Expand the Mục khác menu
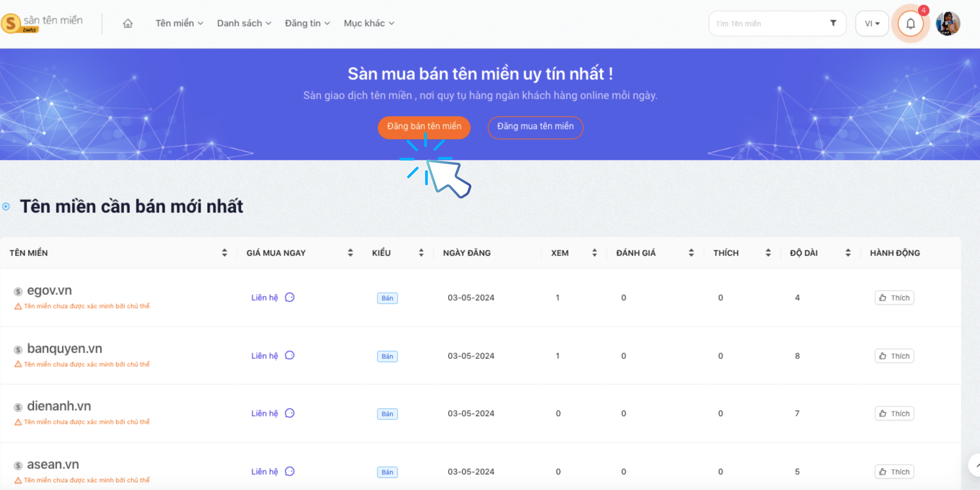This screenshot has height=490, width=980. click(369, 23)
